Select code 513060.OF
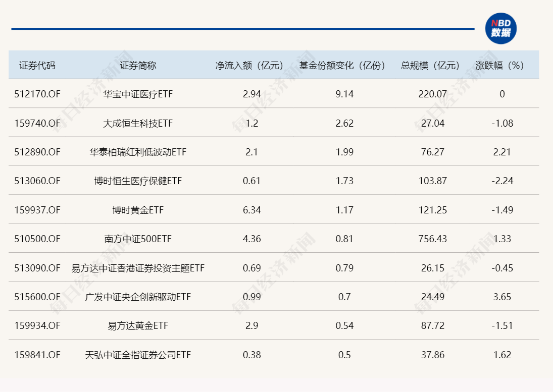The image size is (553, 392). click(x=37, y=181)
